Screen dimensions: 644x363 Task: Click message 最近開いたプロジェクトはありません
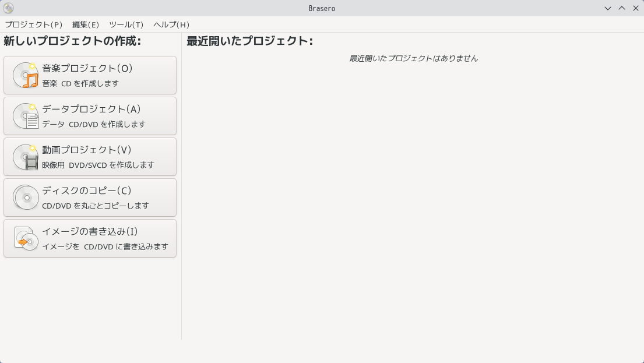point(414,59)
